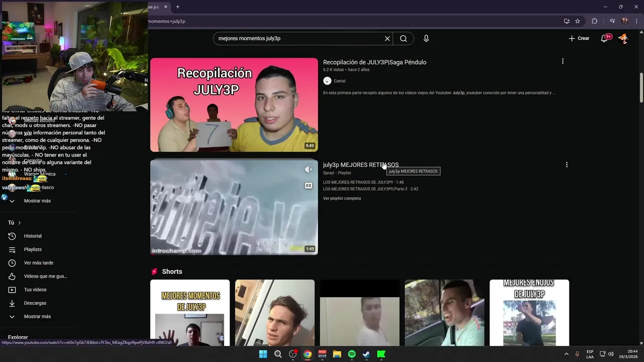Click the Shorts logo icon
The height and width of the screenshot is (362, 644).
click(x=154, y=271)
